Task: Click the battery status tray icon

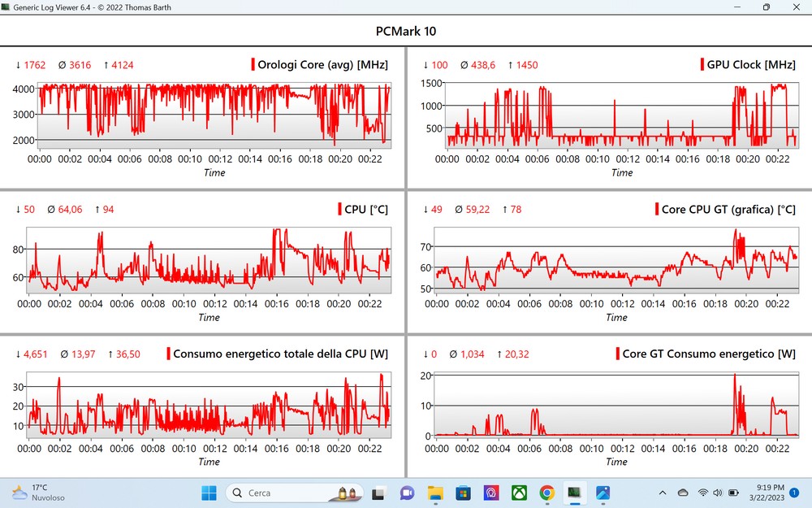Action: 734,493
